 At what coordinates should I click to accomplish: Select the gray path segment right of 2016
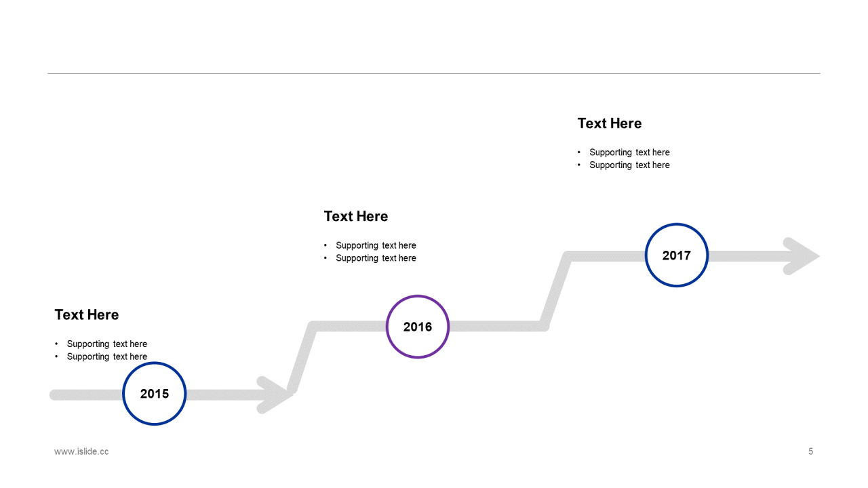click(497, 327)
